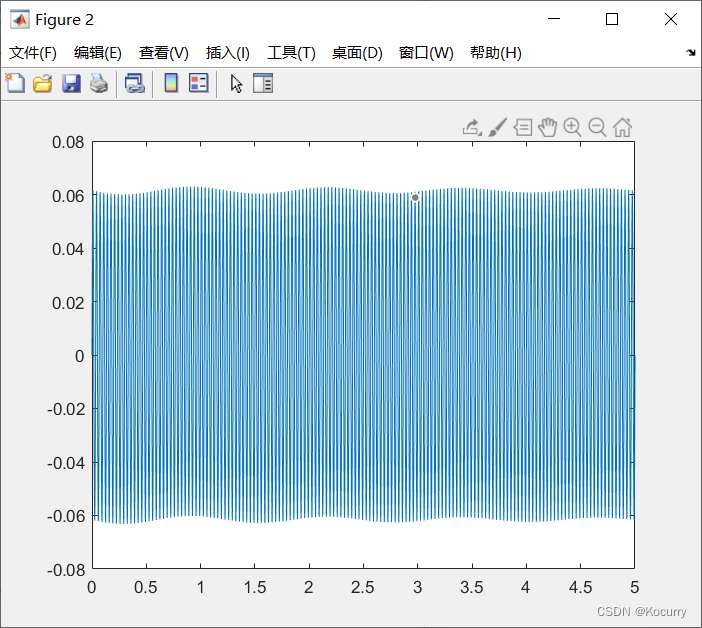Click the Link Plot toolbar icon

pyautogui.click(x=135, y=84)
